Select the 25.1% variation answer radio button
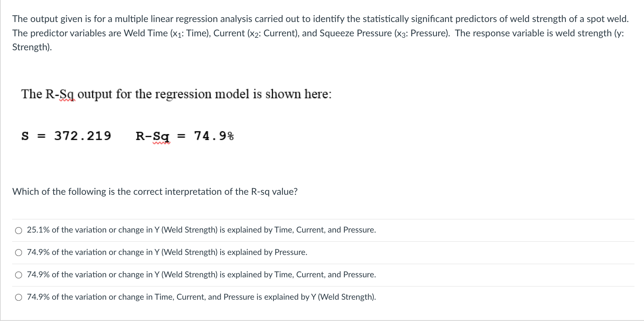The width and height of the screenshot is (644, 325). click(18, 231)
